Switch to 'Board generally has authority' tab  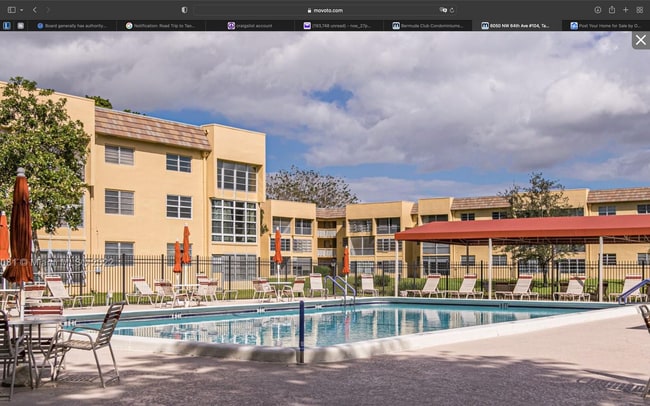point(72,26)
